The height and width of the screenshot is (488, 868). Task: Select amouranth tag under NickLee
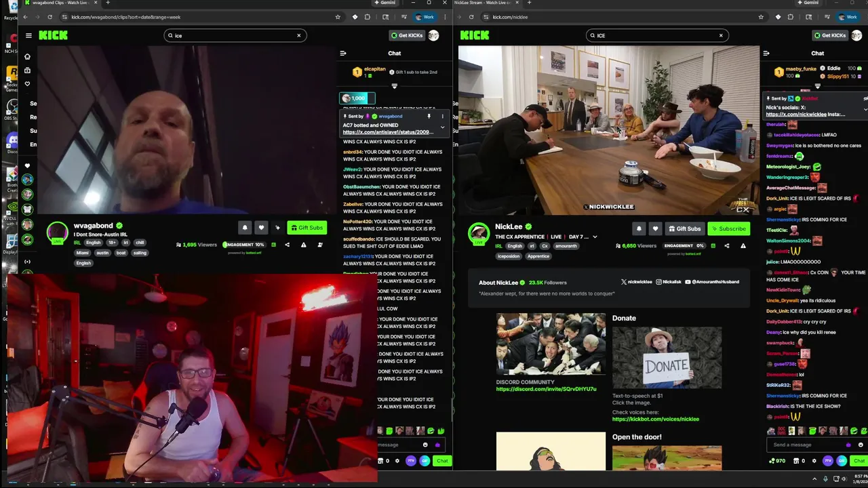[x=566, y=246]
